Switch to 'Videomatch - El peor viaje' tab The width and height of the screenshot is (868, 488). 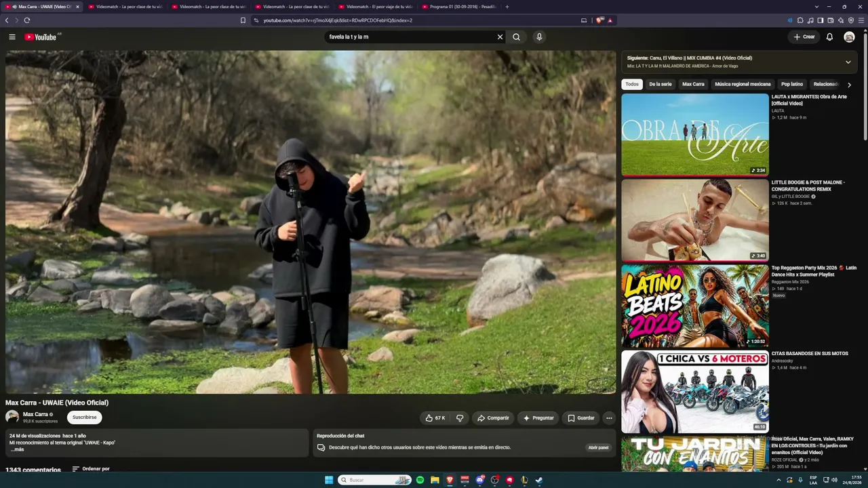pyautogui.click(x=375, y=7)
